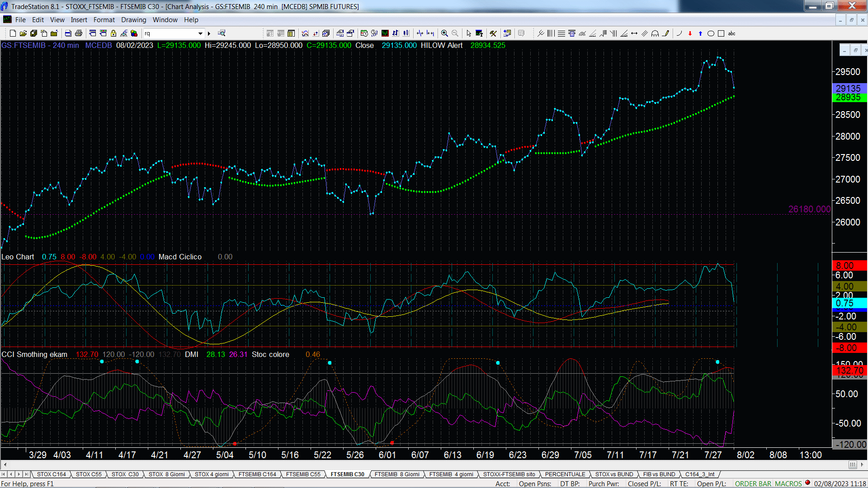The height and width of the screenshot is (488, 868).
Task: Switch to the PERCENTUALE tab
Action: click(565, 474)
